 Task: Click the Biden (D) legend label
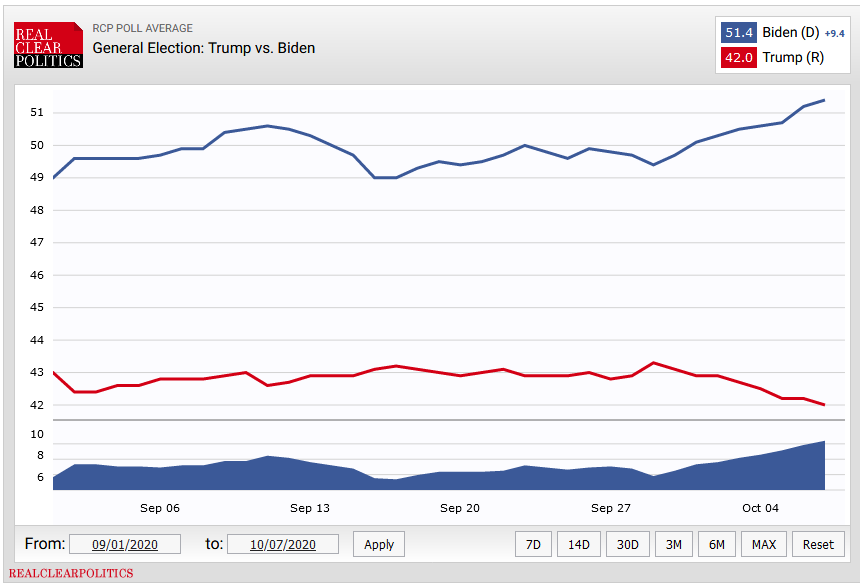(x=791, y=33)
